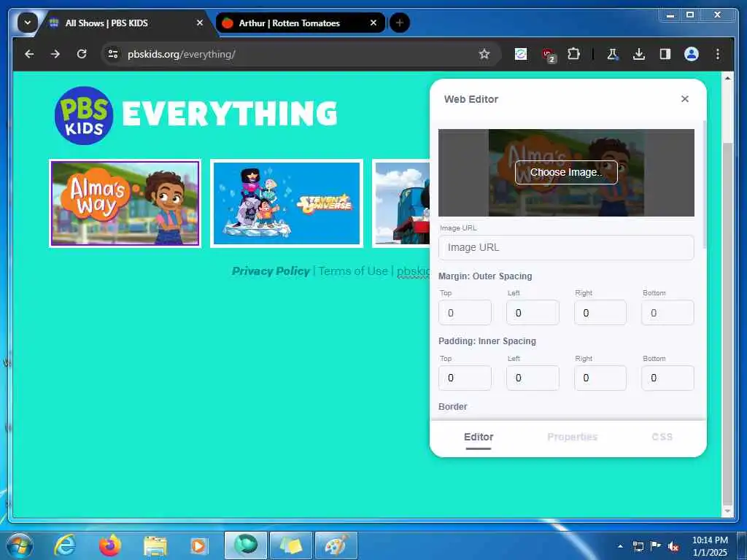Image resolution: width=747 pixels, height=560 pixels.
Task: Open the Privacy Policy link
Action: [271, 271]
